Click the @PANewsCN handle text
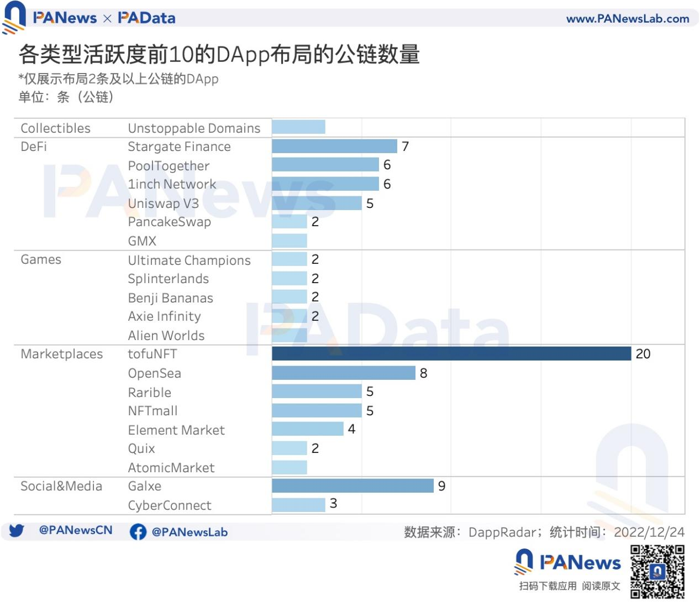This screenshot has height=606, width=700. (x=76, y=531)
